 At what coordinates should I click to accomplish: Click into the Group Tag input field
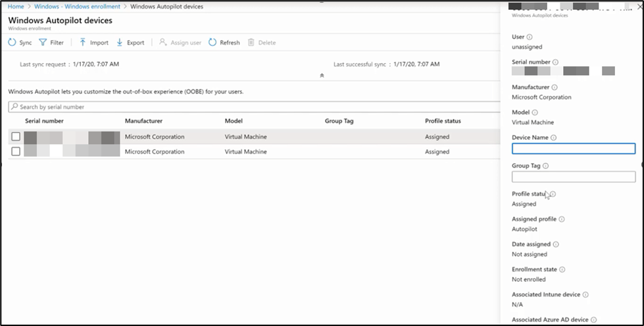click(x=574, y=177)
